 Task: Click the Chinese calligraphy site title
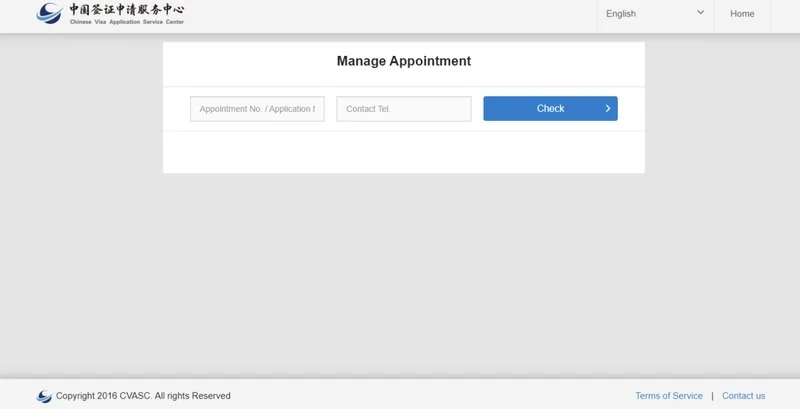[126, 10]
